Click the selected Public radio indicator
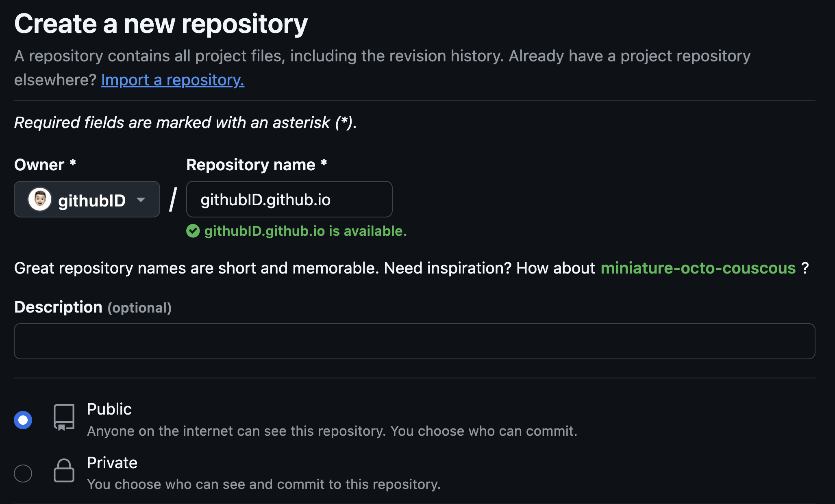This screenshot has width=835, height=504. tap(23, 420)
